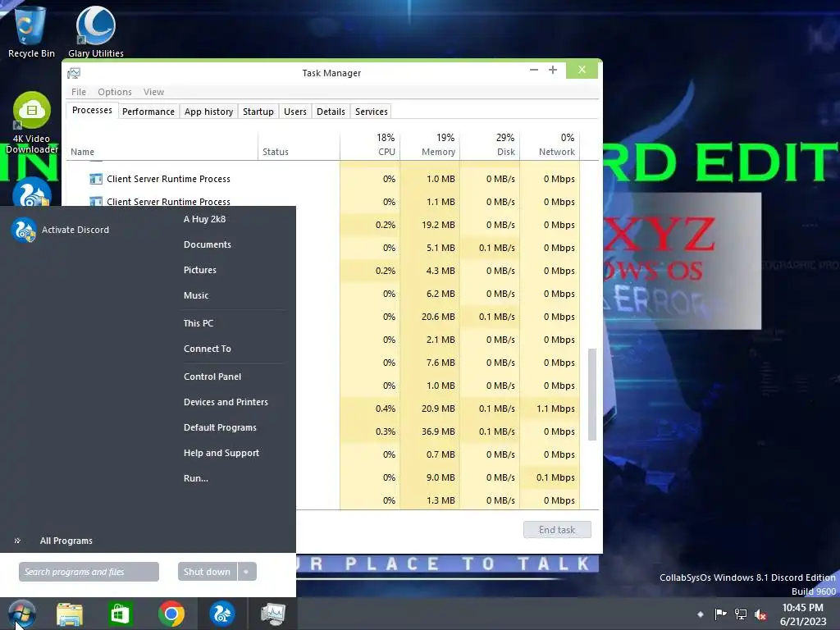Image resolution: width=840 pixels, height=630 pixels.
Task: Open A Huy 2k8 user folder
Action: pos(204,219)
